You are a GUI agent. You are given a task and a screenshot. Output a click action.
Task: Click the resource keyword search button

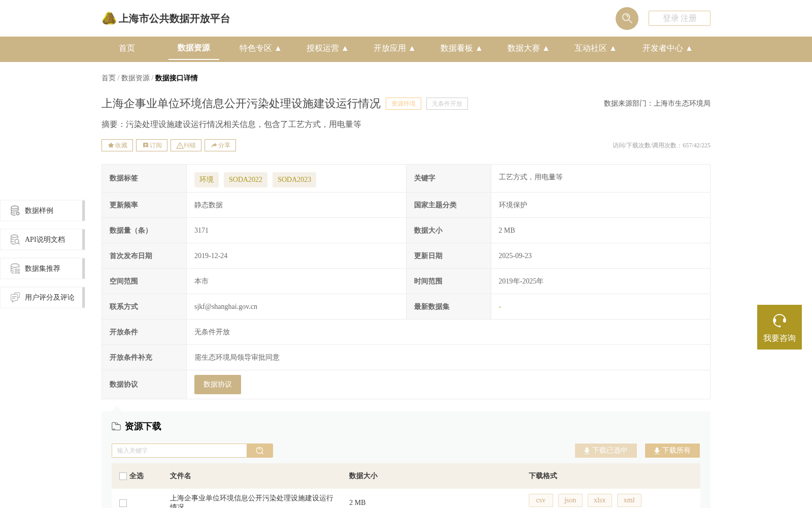coord(260,451)
